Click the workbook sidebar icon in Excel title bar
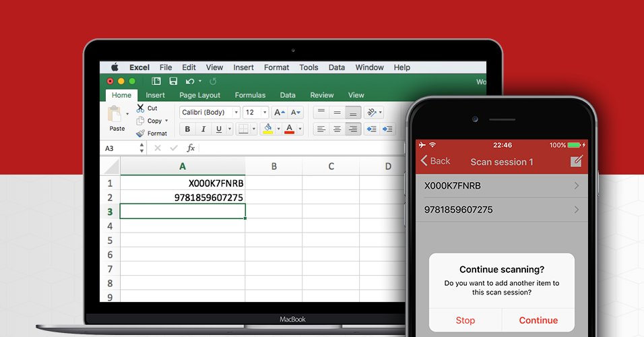Viewport: 644px width, 337px height. click(156, 82)
